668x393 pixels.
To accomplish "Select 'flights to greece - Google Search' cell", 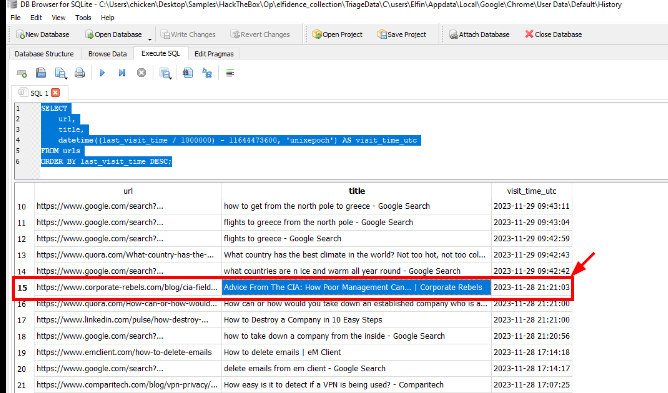I will click(x=357, y=239).
